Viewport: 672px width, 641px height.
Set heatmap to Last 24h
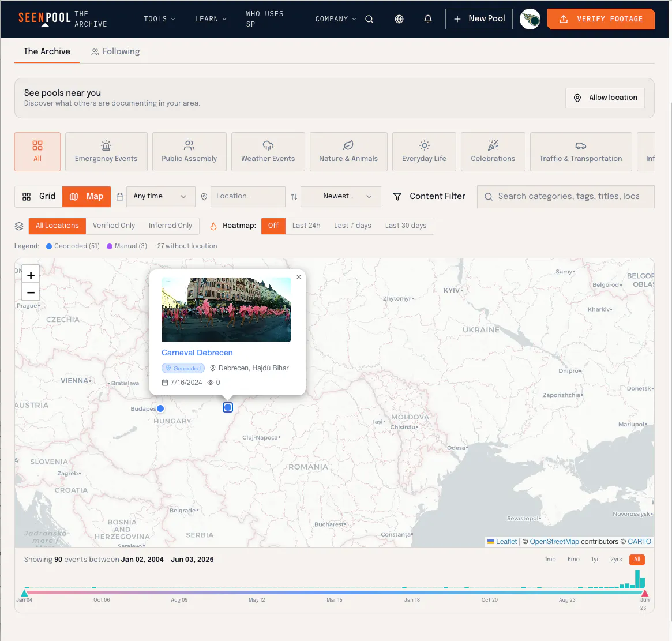(306, 226)
